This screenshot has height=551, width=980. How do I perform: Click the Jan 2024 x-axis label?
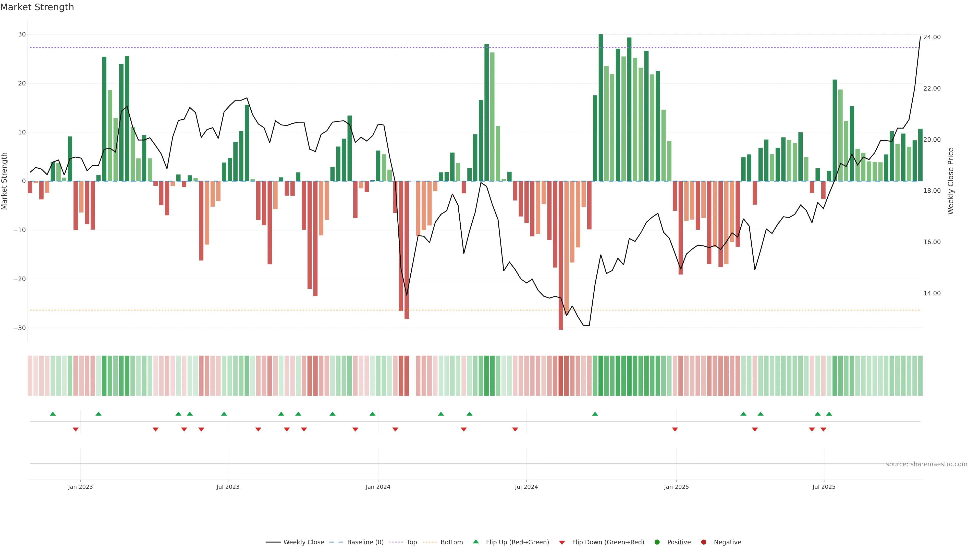click(378, 487)
